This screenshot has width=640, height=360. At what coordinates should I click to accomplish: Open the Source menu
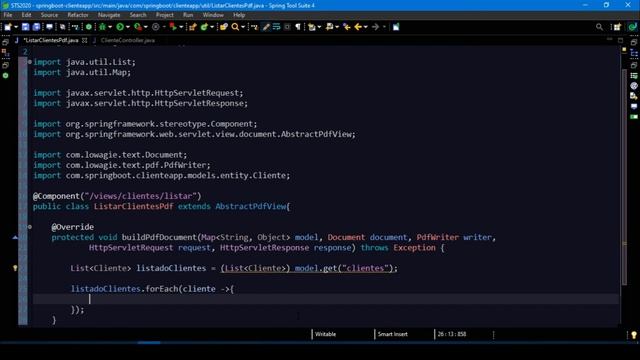click(49, 15)
